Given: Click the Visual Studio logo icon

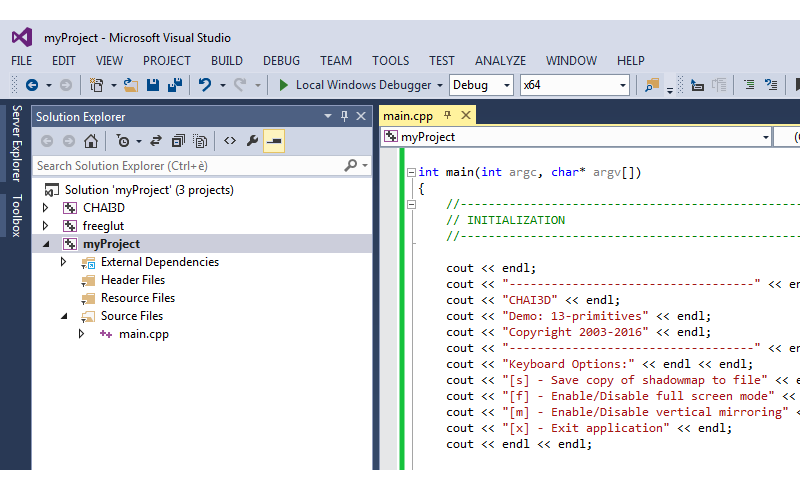Looking at the screenshot, I should [22, 37].
